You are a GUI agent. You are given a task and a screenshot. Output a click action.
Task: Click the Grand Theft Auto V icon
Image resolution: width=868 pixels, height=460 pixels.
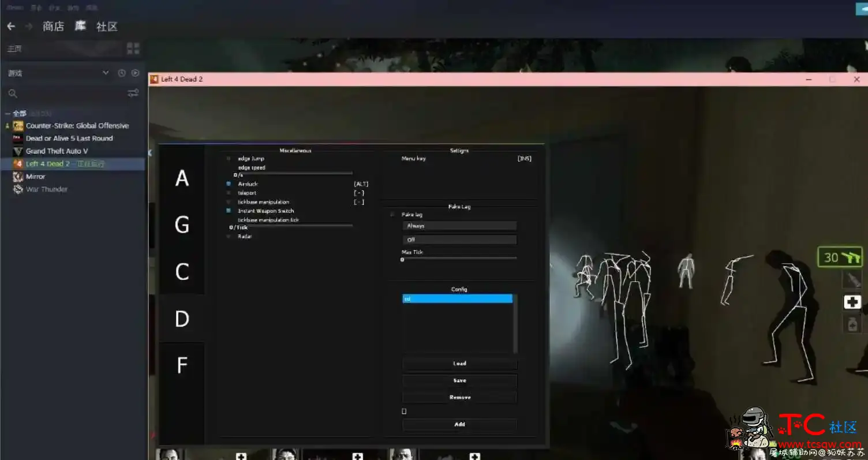pyautogui.click(x=18, y=151)
